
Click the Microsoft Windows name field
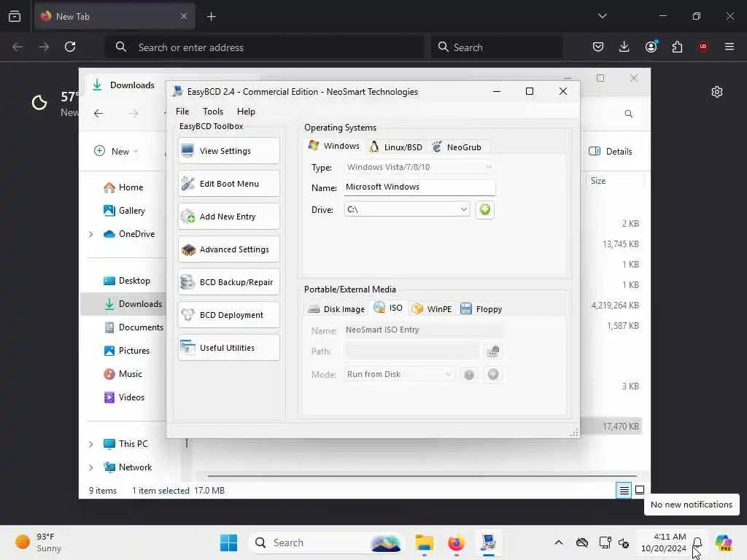click(419, 187)
